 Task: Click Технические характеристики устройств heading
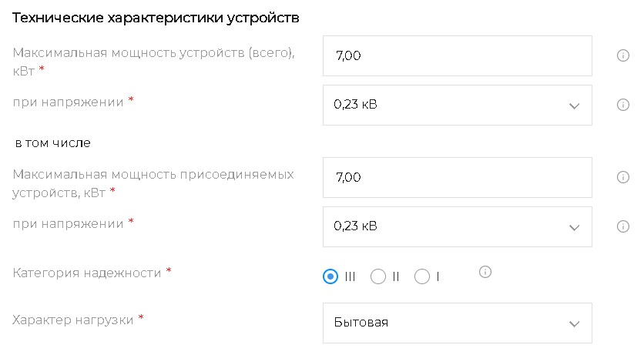pos(156,17)
